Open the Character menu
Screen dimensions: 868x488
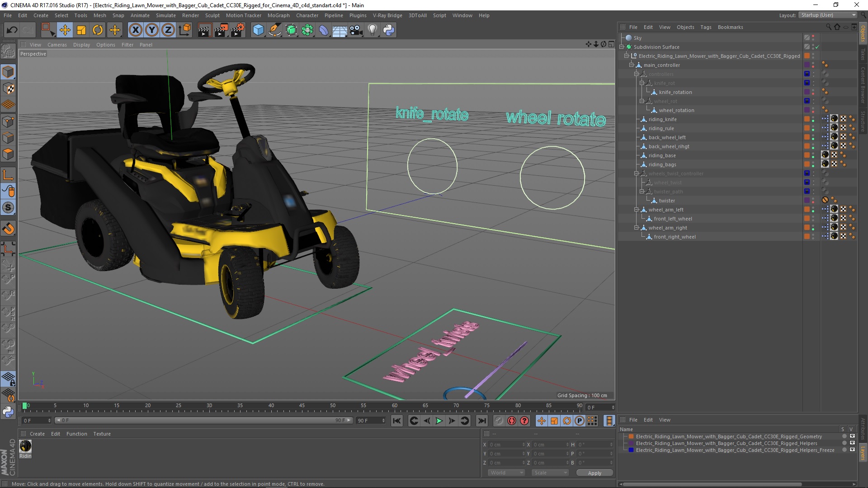(307, 15)
